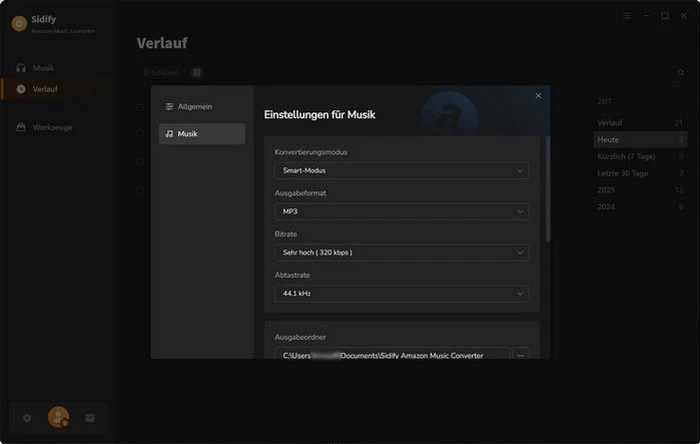The width and height of the screenshot is (700, 444).
Task: Click the search icon in Verlauf
Action: (680, 72)
